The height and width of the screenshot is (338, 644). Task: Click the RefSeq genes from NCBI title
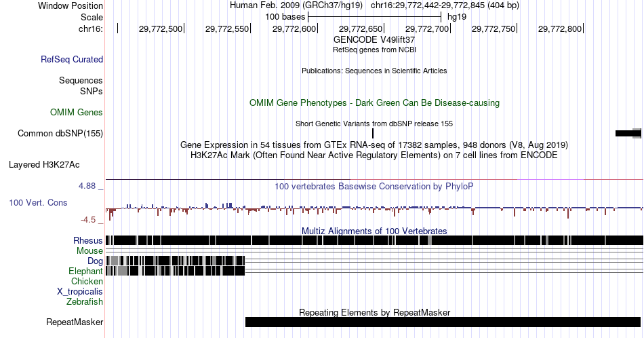pyautogui.click(x=374, y=50)
